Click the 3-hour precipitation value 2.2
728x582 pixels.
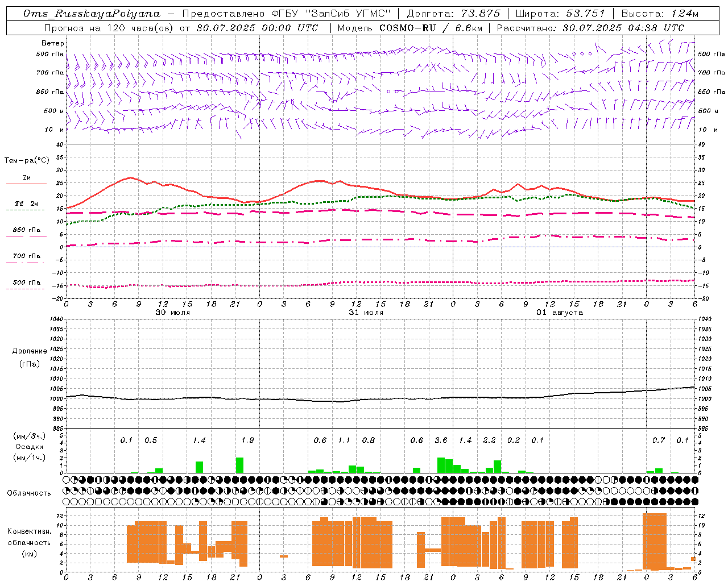[x=489, y=440]
